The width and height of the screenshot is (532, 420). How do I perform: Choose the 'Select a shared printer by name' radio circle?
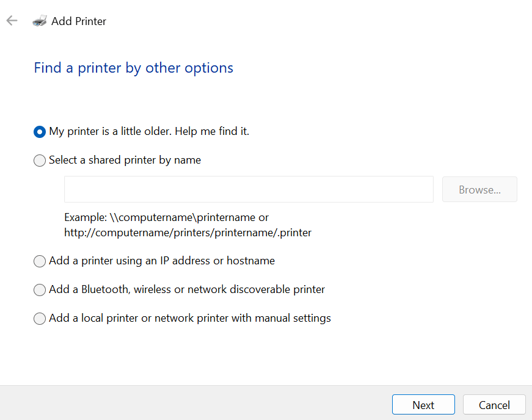[x=40, y=161]
